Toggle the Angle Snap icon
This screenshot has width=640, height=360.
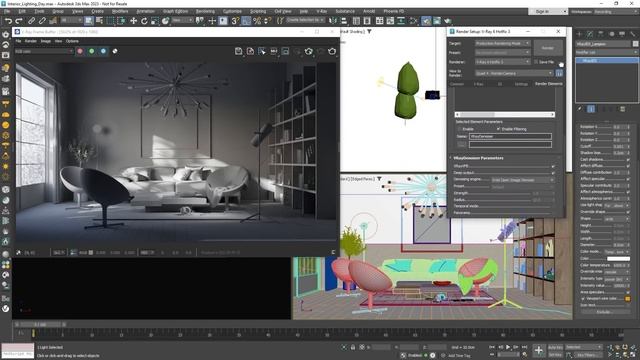[x=246, y=21]
